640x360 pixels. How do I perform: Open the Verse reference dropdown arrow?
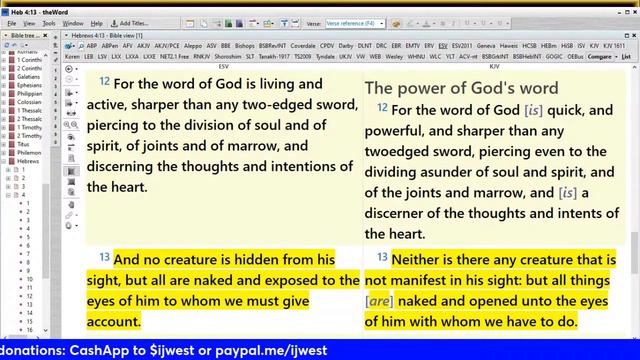[382, 24]
